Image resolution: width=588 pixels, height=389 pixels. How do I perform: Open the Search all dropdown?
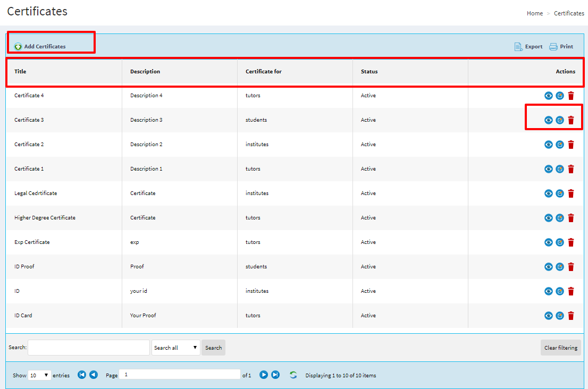pos(175,348)
